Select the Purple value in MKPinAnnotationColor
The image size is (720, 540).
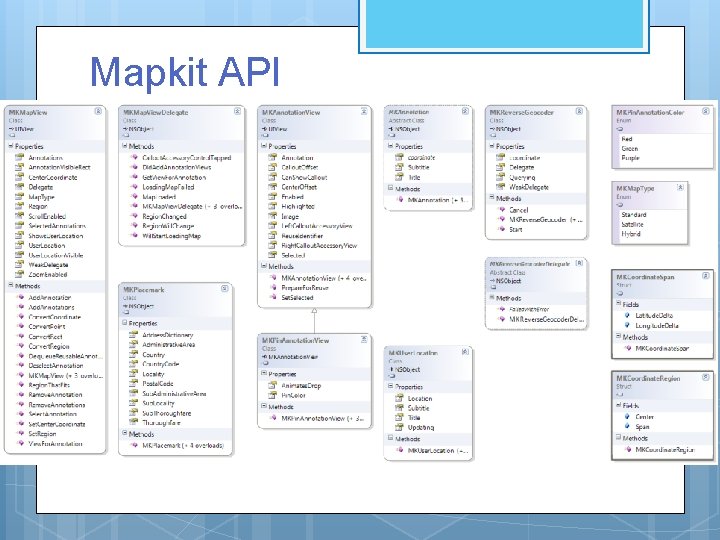click(630, 158)
